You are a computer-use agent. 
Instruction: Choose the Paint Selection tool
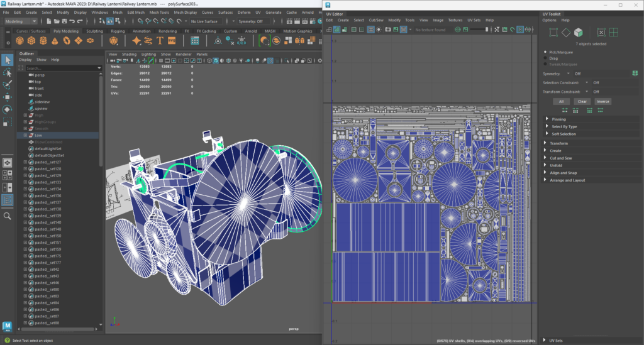(8, 84)
